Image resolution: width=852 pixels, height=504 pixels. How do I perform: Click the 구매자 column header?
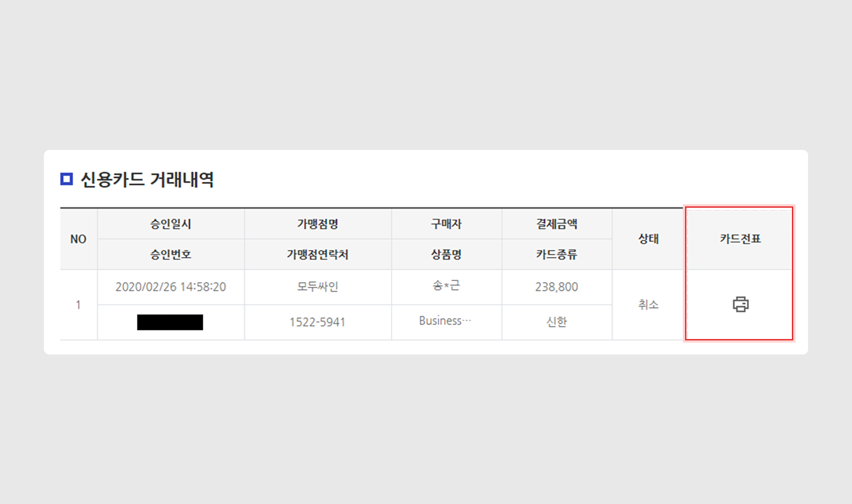click(x=446, y=224)
